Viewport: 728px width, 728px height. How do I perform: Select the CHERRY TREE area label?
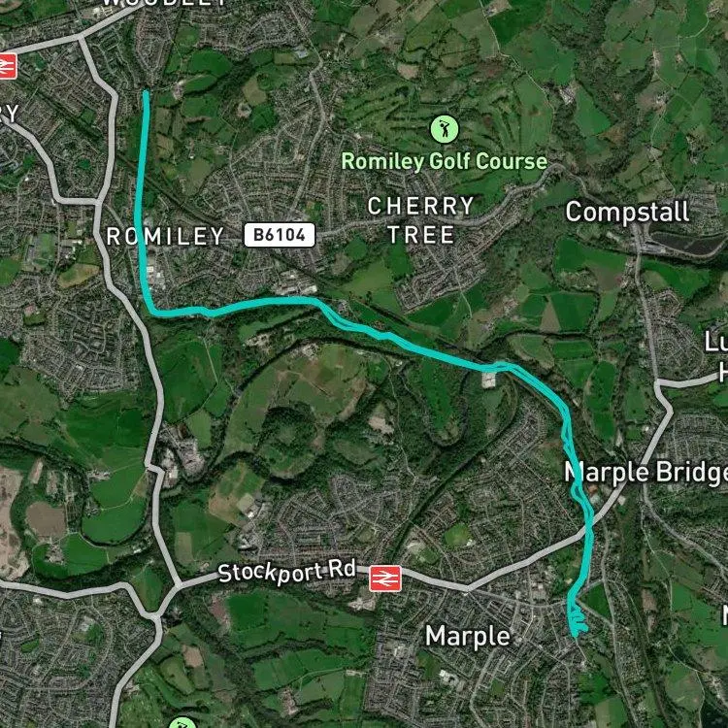point(420,220)
